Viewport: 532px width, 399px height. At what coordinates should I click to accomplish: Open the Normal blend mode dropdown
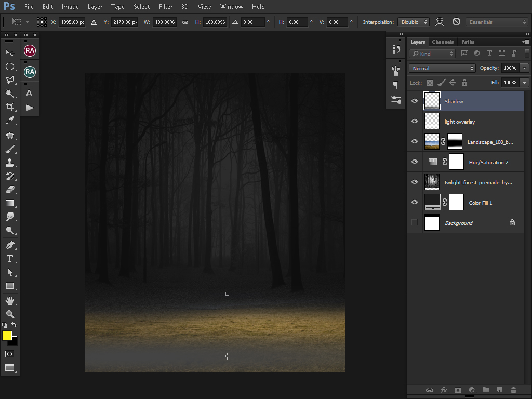pyautogui.click(x=442, y=68)
